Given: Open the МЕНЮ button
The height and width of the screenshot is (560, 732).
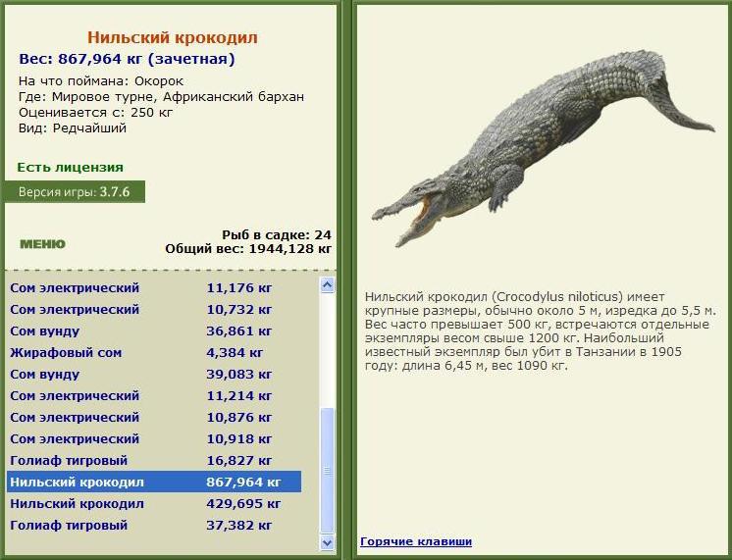Looking at the screenshot, I should [x=42, y=244].
